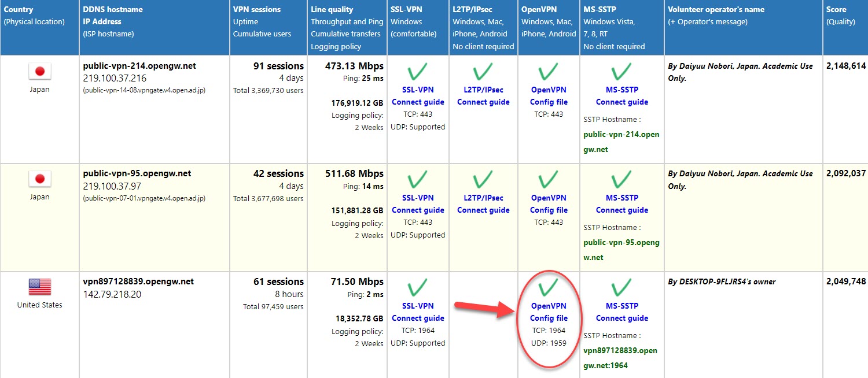Click SSL-VPN green checkmark for public-vpn-95
Viewport: 868px width, 378px height.
click(417, 180)
